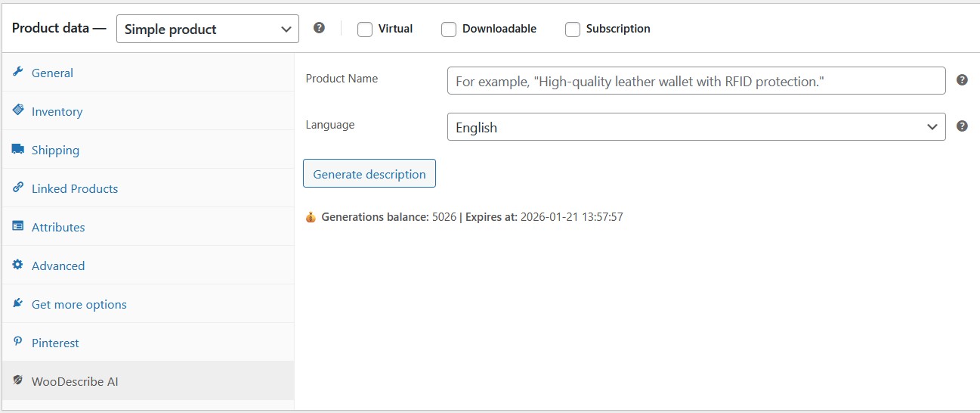Screen dimensions: 980x413
Task: Click the plug icon for Get more options
Action: (18, 303)
